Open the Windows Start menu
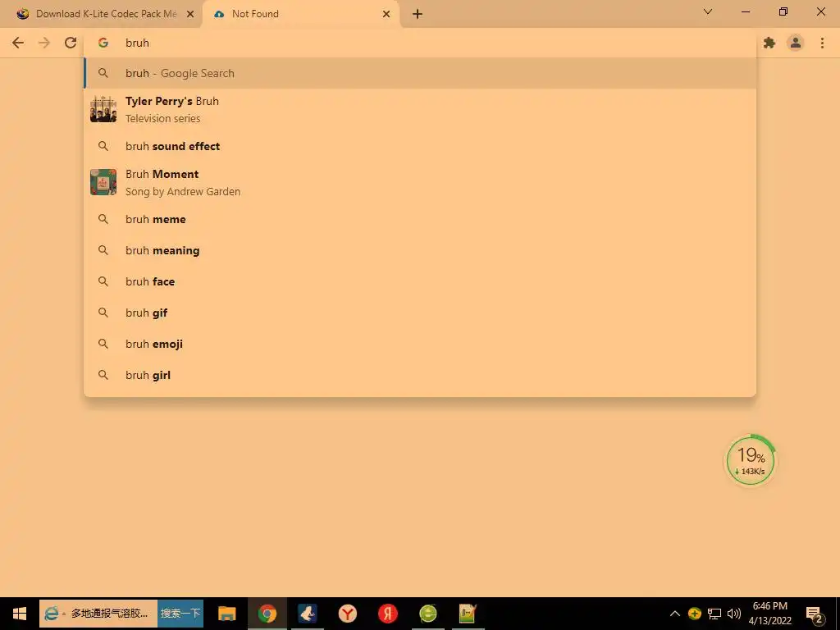Image resolution: width=840 pixels, height=630 pixels. point(20,614)
